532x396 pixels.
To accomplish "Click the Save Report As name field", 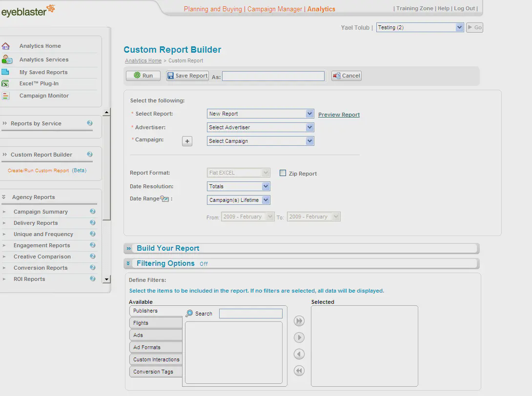I will pyautogui.click(x=273, y=76).
